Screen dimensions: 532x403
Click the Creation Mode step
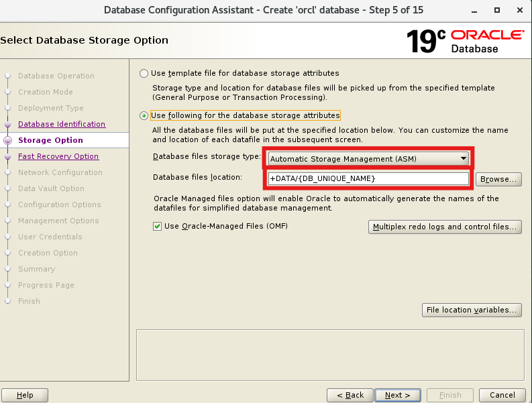[46, 92]
